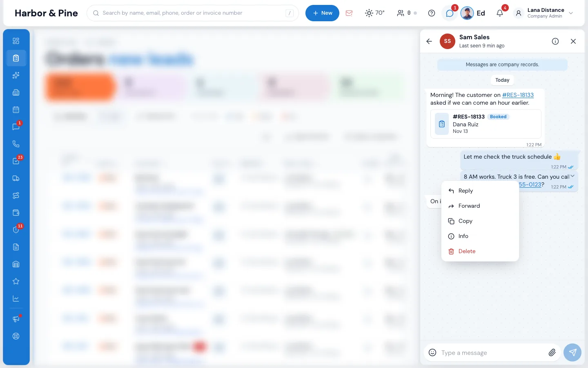Open the truck icon in sidebar

[16, 178]
